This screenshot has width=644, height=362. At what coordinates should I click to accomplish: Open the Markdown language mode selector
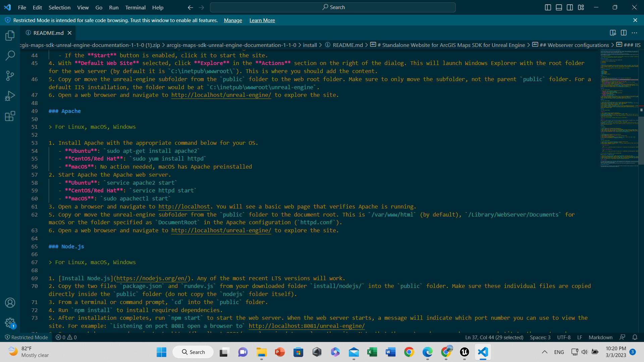coord(600,338)
